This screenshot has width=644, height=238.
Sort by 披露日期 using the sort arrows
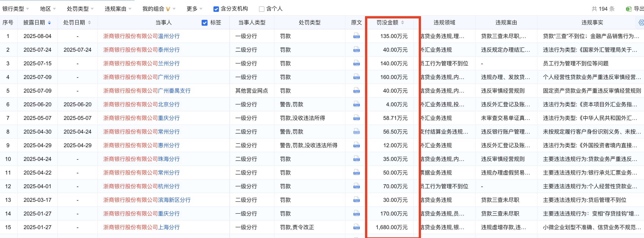coord(49,23)
